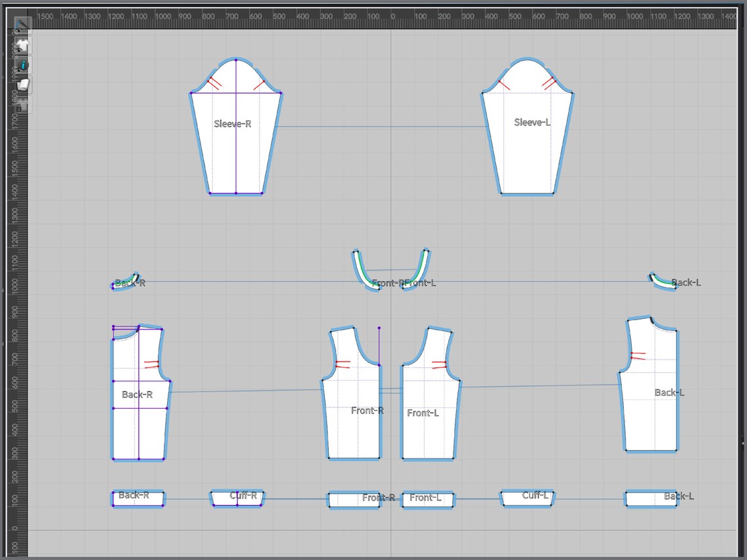Select the Back-R curved collar piece
This screenshot has height=560, width=747.
coord(125,281)
